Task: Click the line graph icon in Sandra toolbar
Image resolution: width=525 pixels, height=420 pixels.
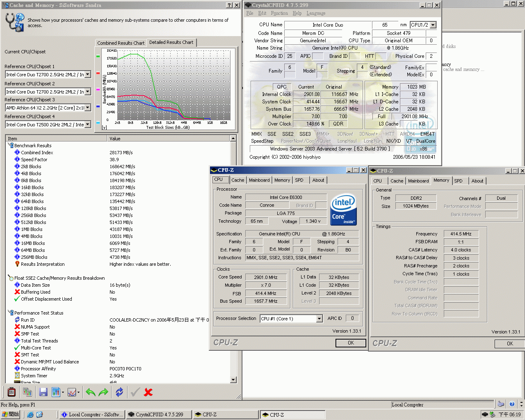Action: tap(72, 392)
